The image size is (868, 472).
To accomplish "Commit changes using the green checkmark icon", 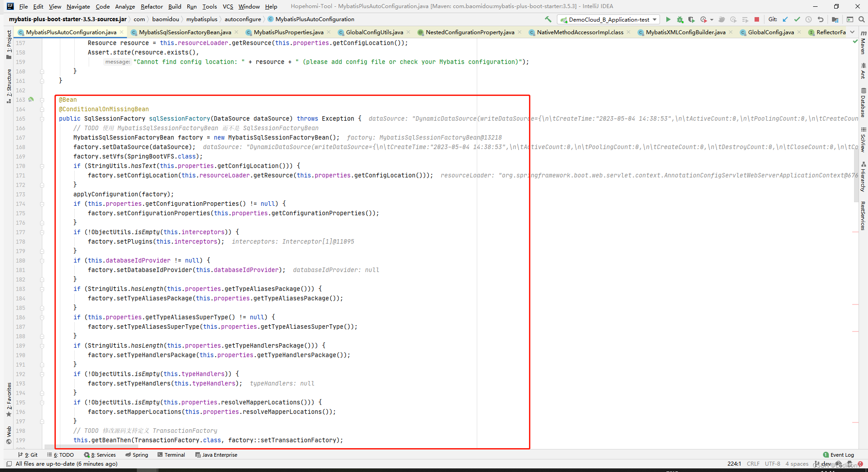I will [x=797, y=19].
